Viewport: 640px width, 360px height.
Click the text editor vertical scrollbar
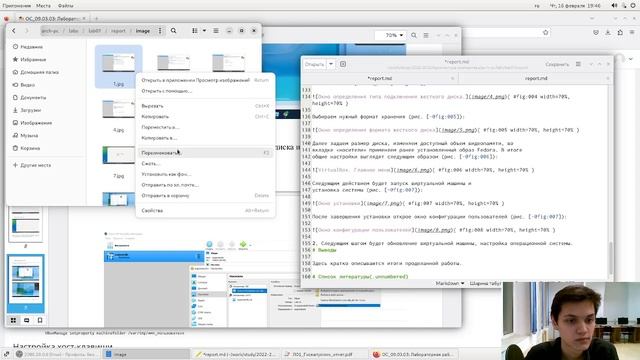[x=611, y=258]
